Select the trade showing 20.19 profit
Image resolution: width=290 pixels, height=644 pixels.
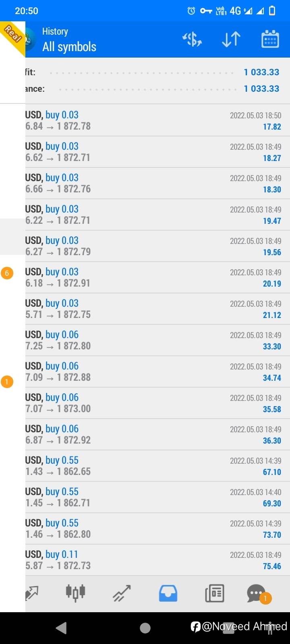click(157, 277)
